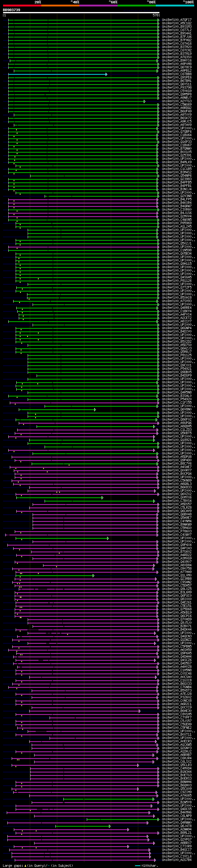Open hit UniRef100_C1LZD3

pyautogui.click(x=177, y=430)
